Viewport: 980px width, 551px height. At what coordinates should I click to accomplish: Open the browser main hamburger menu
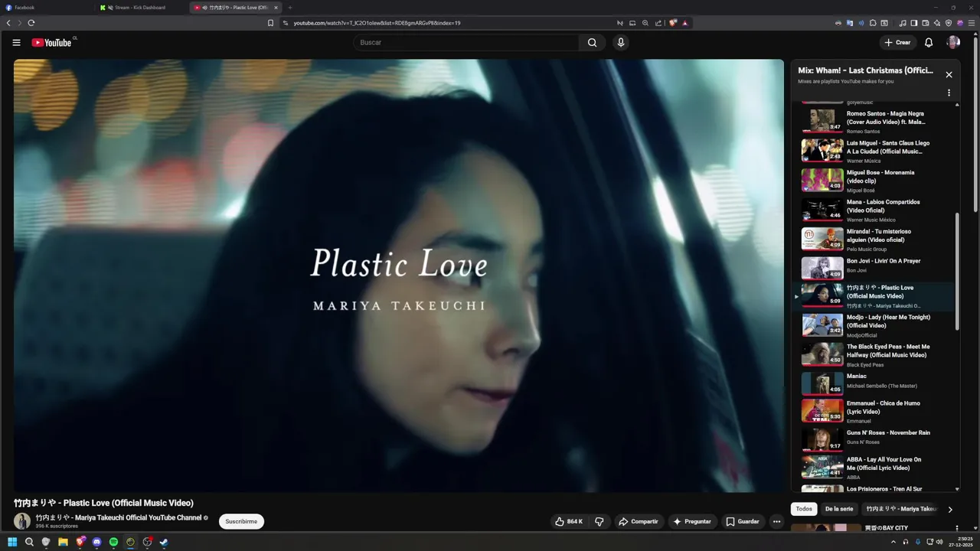pos(972,23)
